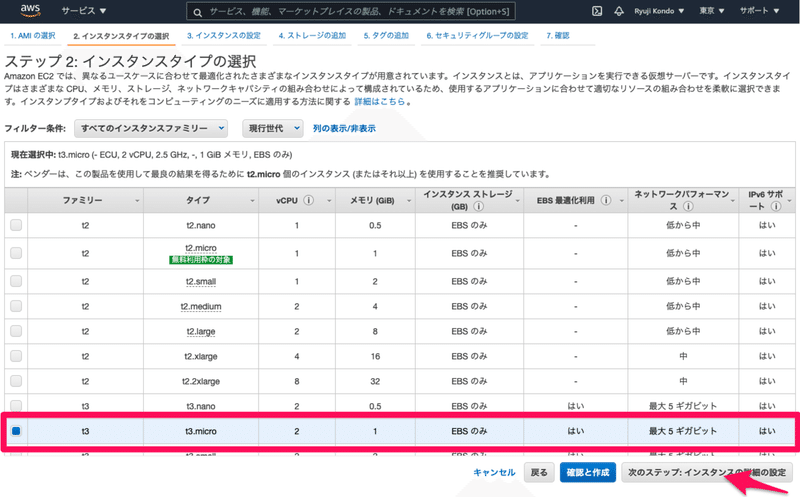The image size is (800, 497).
Task: Open Ryuji Kondo account menu
Action: point(659,11)
